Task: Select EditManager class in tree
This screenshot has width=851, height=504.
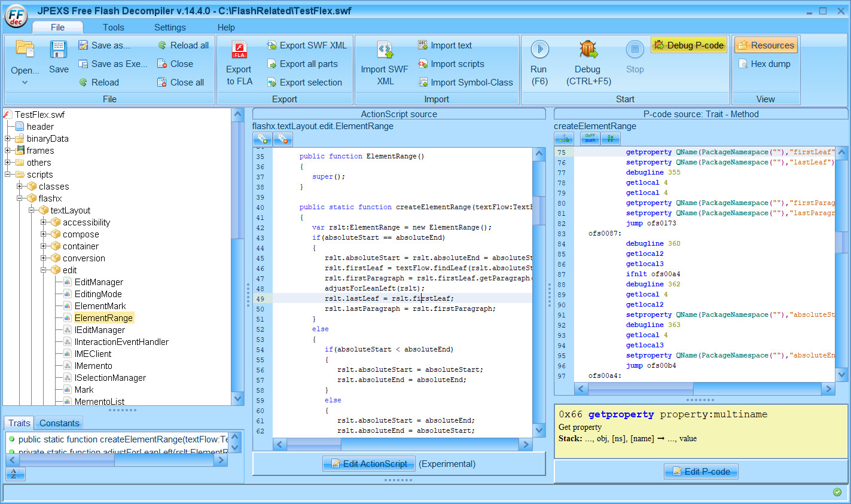Action: coord(99,282)
